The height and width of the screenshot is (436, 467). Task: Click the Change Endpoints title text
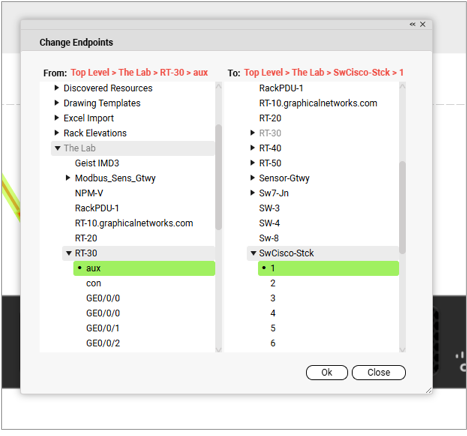click(x=76, y=42)
